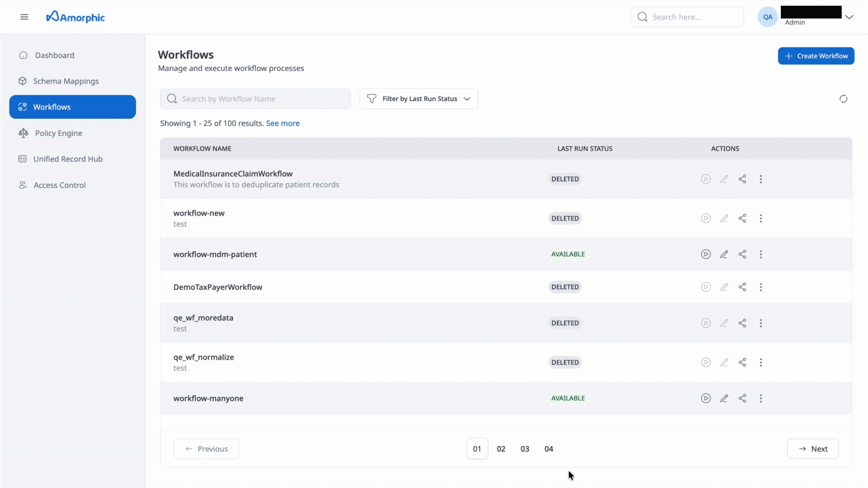Run the workflow-manyone workflow
The image size is (868, 488).
pyautogui.click(x=706, y=398)
